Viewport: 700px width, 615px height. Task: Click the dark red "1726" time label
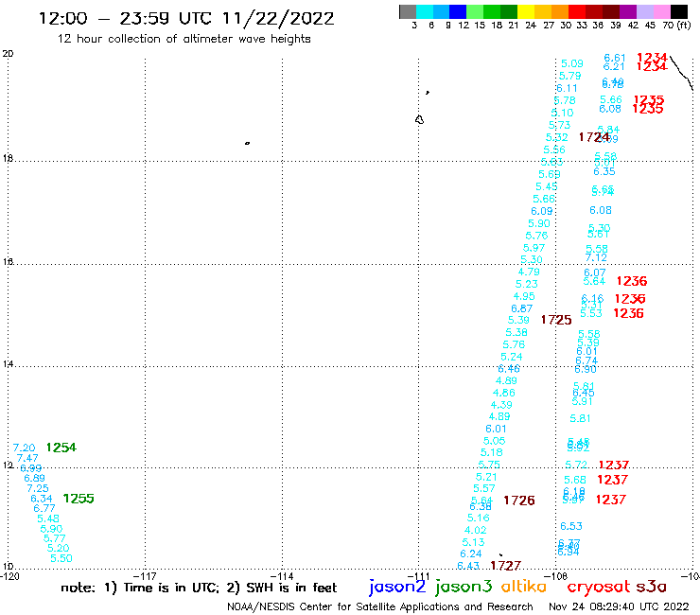(519, 501)
